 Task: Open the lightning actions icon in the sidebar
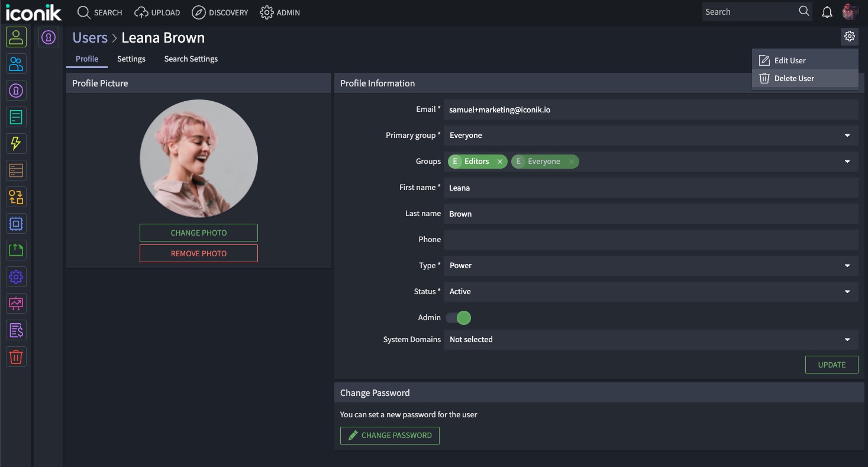click(x=16, y=143)
